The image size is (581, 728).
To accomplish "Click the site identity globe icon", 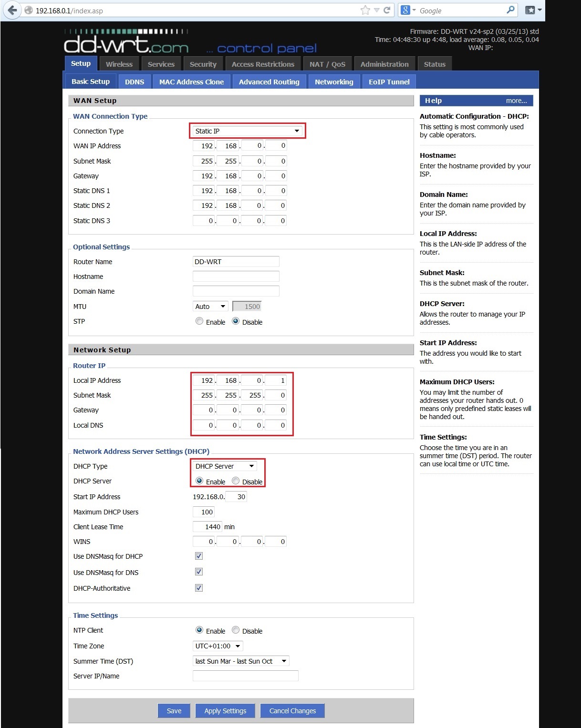I will pos(29,10).
